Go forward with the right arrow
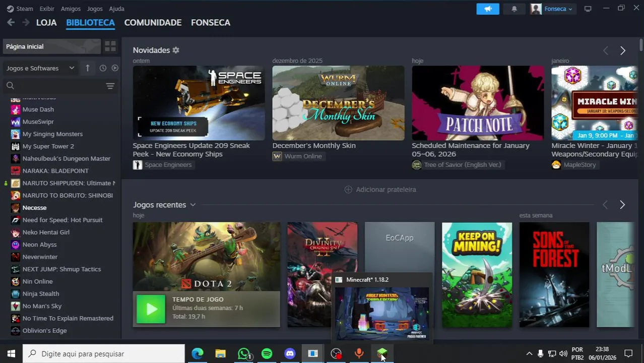Viewport: 644px width, 363px height. tap(26, 23)
